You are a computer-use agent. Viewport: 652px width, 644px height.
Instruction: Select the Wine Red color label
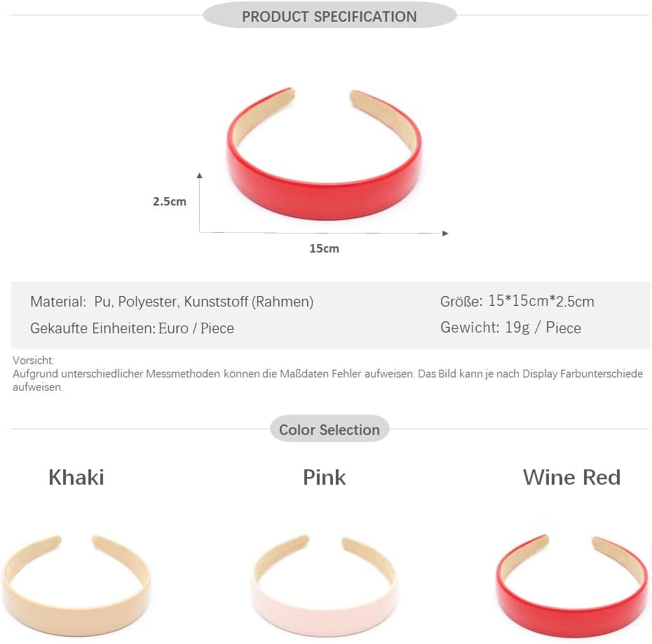(571, 478)
